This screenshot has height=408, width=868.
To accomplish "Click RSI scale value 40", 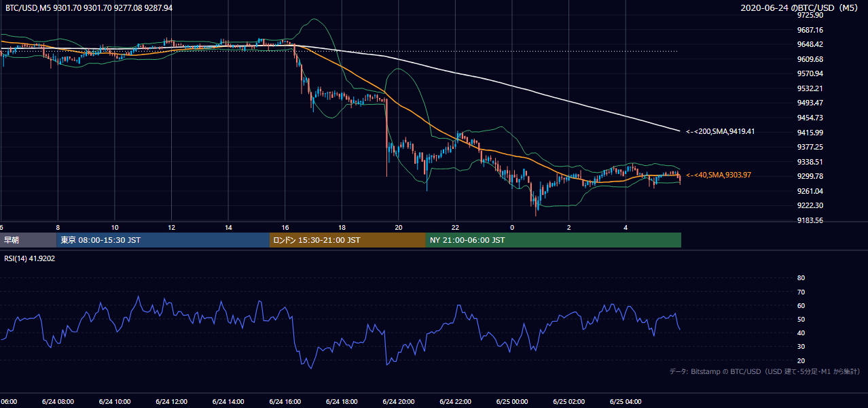I will [x=801, y=333].
